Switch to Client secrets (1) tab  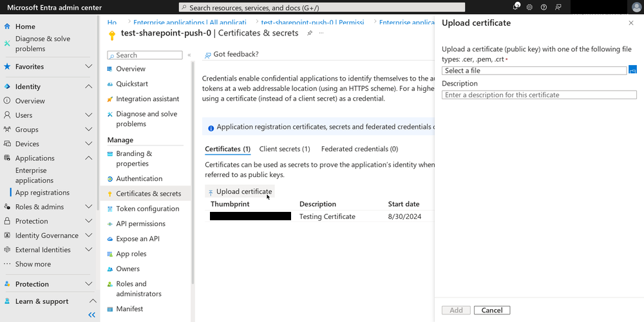[x=285, y=149]
